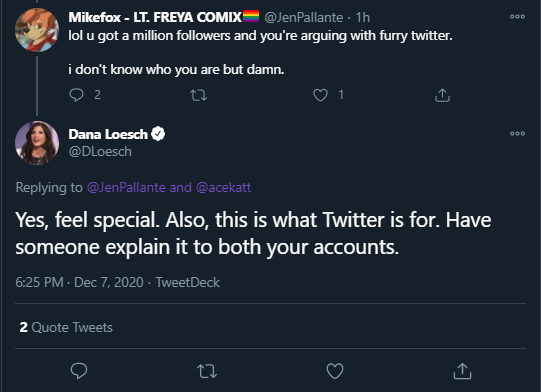Open Mikefox - LT. FREYA COMIX name
This screenshot has height=392, width=541.
[x=155, y=17]
